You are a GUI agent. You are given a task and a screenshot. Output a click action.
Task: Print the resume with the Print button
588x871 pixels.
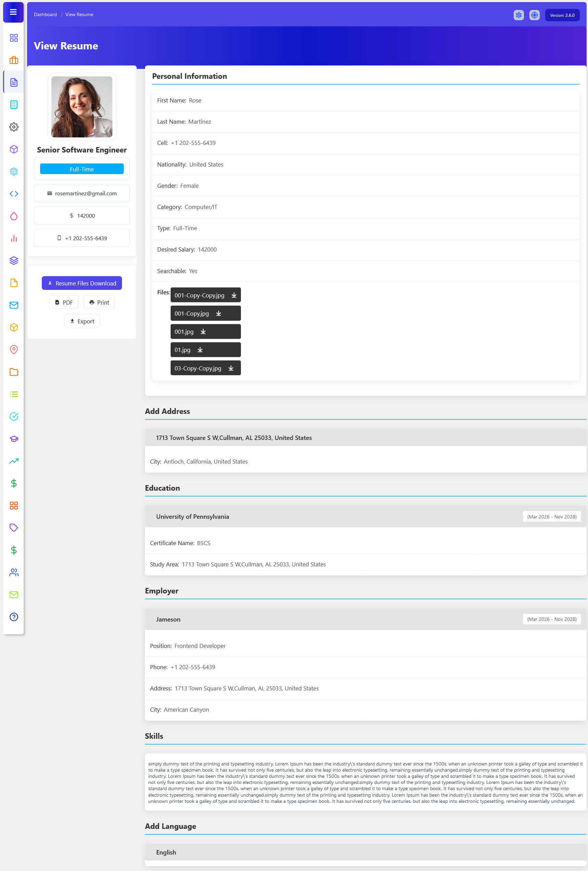[99, 303]
